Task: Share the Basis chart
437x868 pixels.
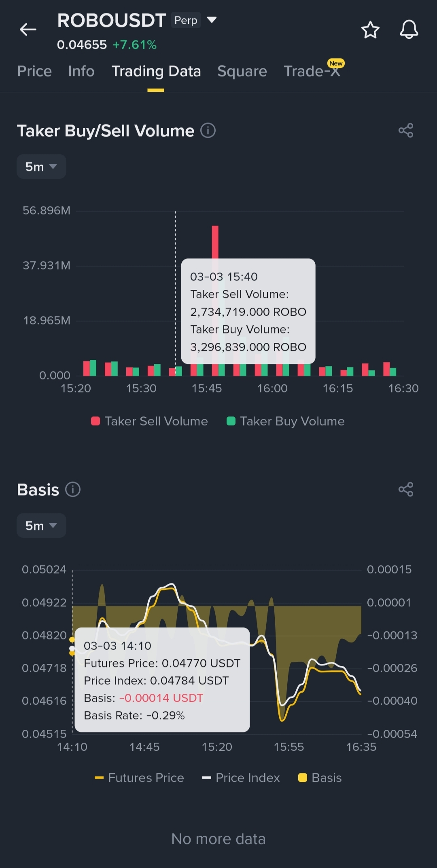Action: (405, 489)
